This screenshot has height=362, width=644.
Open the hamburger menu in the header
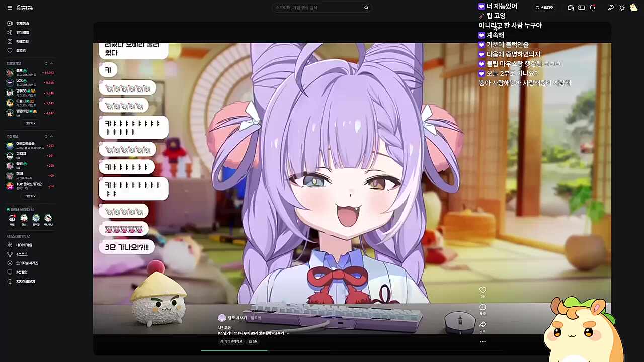click(10, 8)
